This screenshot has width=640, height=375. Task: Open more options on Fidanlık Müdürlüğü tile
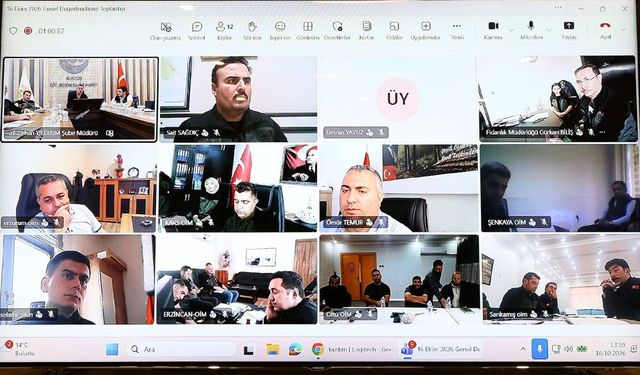(x=602, y=132)
